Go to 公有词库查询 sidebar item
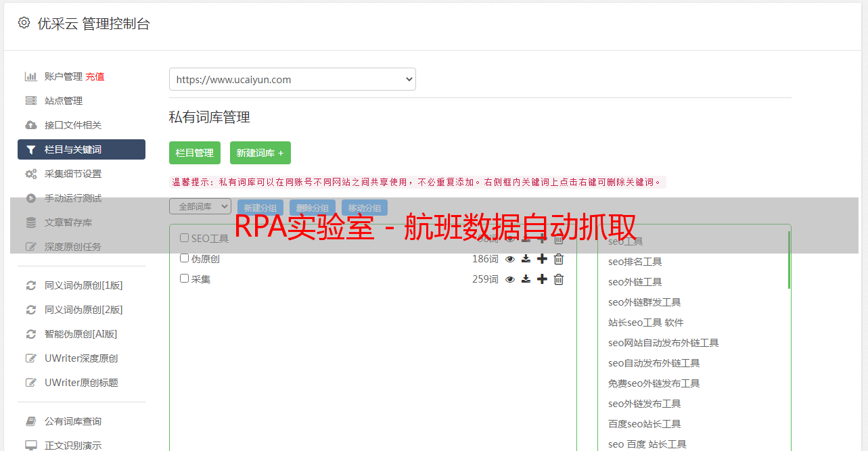Viewport: 868px width, 451px height. click(x=72, y=421)
